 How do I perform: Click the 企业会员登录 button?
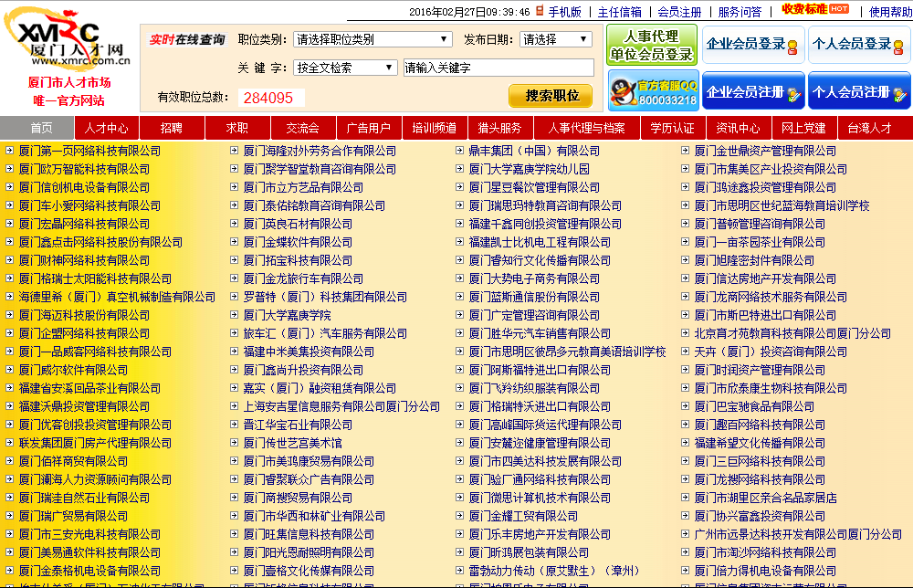click(x=752, y=44)
